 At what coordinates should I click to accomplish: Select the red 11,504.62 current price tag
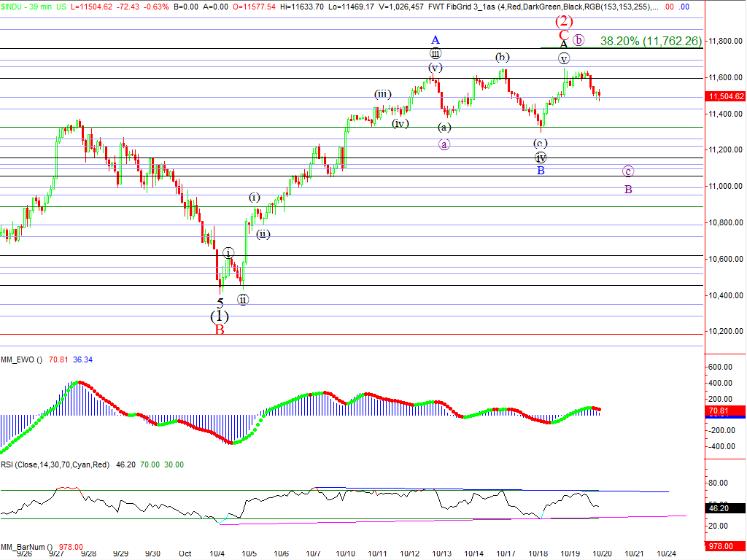click(x=725, y=96)
